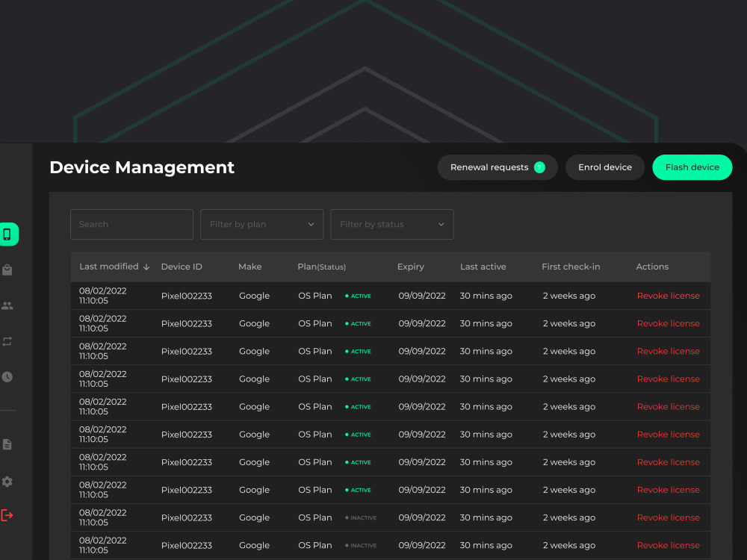Click the Device ID column header
The width and height of the screenshot is (747, 560).
tap(182, 267)
